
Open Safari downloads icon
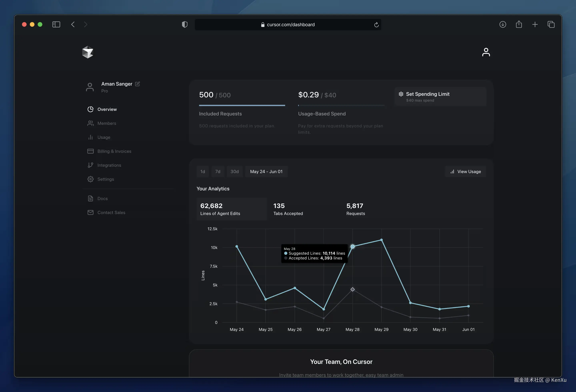tap(503, 25)
